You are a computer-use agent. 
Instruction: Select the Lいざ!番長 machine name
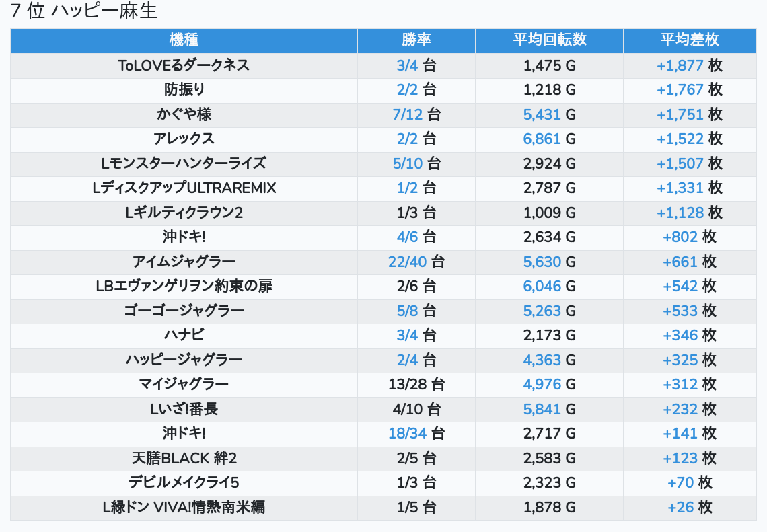[184, 410]
